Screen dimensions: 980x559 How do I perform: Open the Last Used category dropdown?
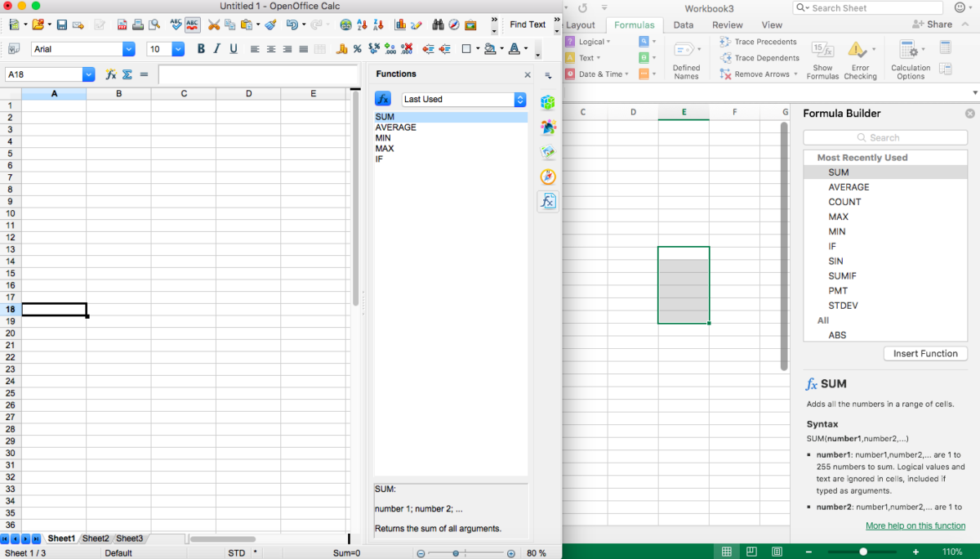(463, 98)
